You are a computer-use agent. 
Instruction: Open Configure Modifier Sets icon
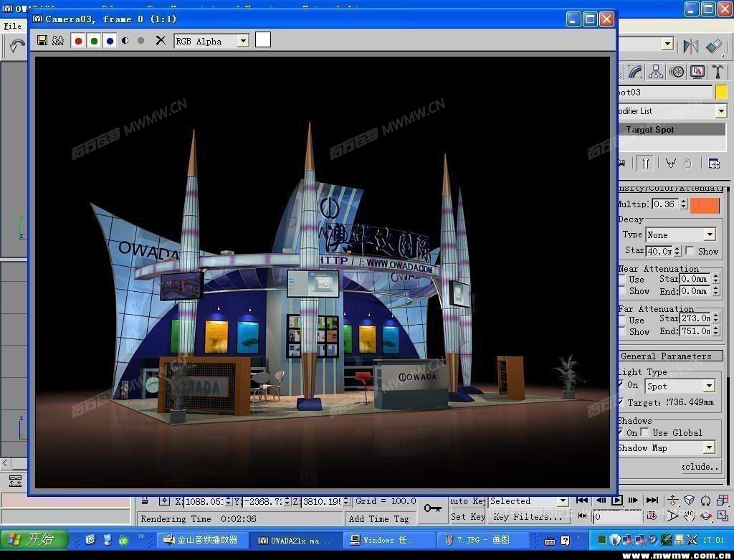714,163
